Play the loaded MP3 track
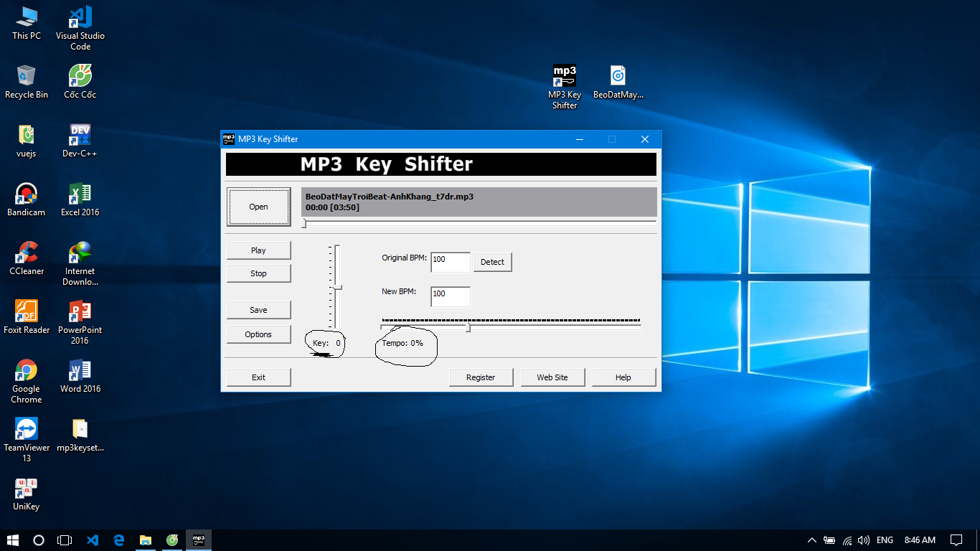 coord(258,250)
